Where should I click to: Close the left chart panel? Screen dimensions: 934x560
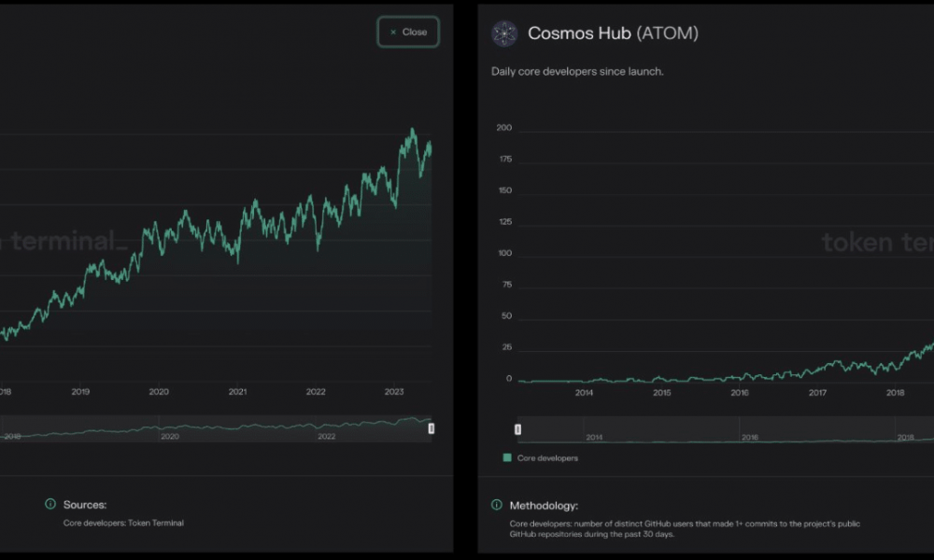[408, 32]
